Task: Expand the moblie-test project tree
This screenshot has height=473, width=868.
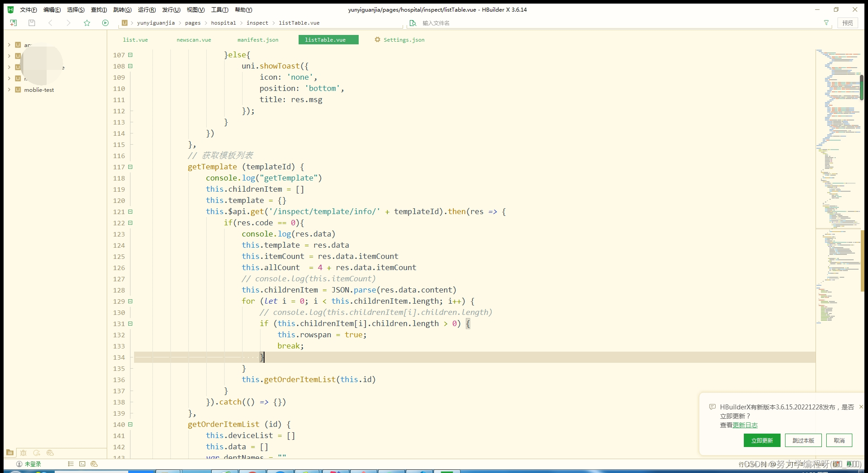Action: tap(9, 90)
